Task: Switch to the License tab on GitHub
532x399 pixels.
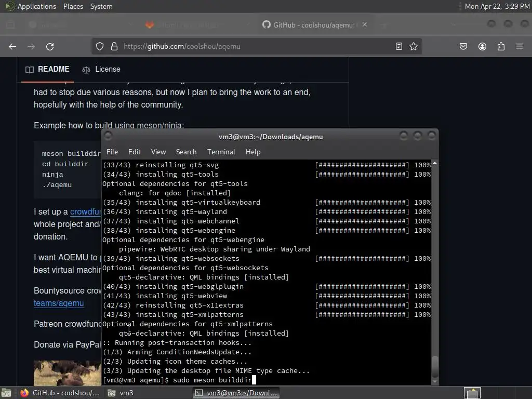Action: pos(101,69)
